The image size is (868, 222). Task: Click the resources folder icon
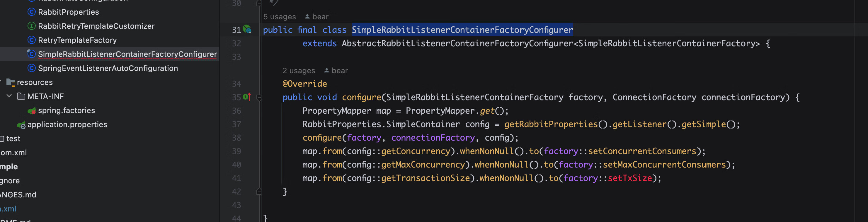coord(11,83)
